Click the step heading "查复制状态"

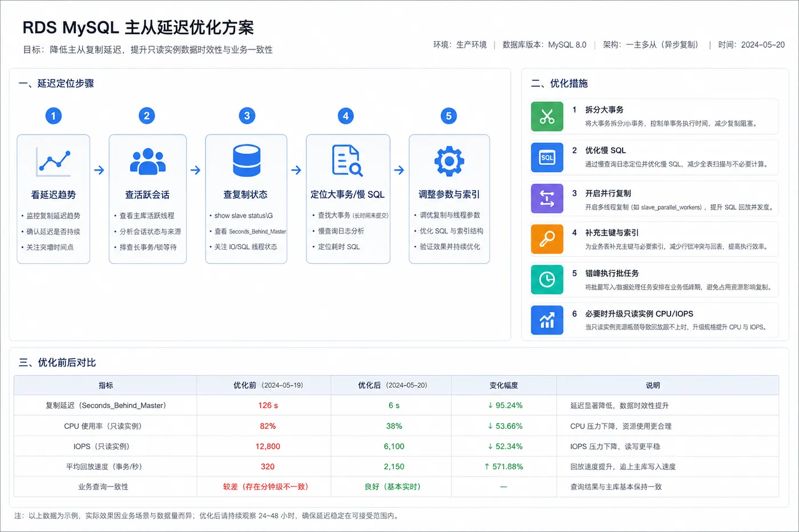245,194
